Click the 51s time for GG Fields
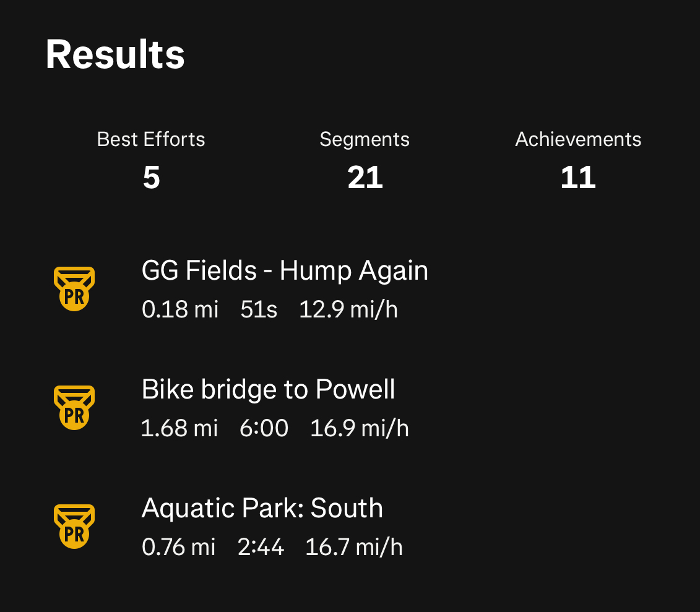The image size is (700, 612). coord(259,309)
